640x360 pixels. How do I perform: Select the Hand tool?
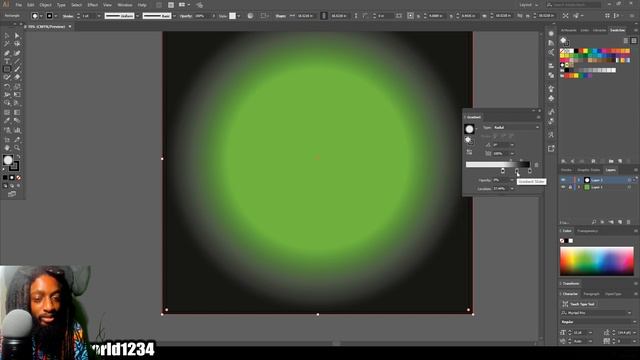7,148
